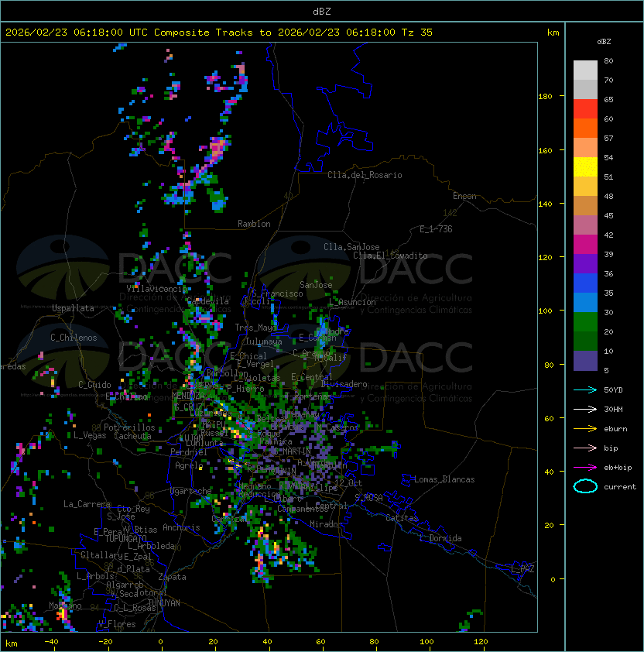Click the cyan 50YD arrow icon
Viewport: 644px width, 652px height.
point(585,389)
